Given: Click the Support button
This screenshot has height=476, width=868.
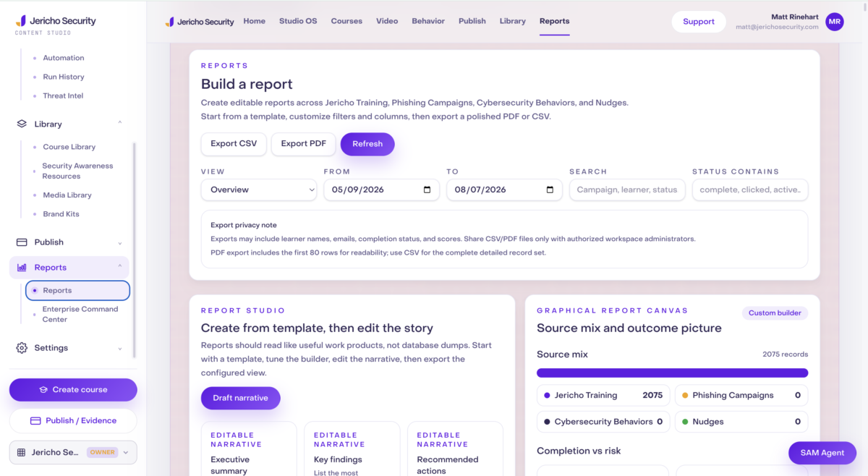Looking at the screenshot, I should [x=699, y=22].
